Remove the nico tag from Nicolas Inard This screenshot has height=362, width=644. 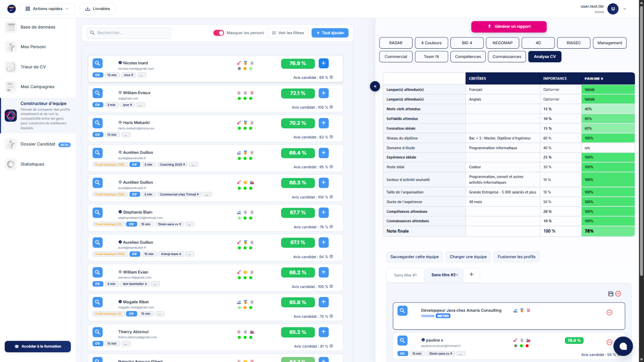pos(132,75)
